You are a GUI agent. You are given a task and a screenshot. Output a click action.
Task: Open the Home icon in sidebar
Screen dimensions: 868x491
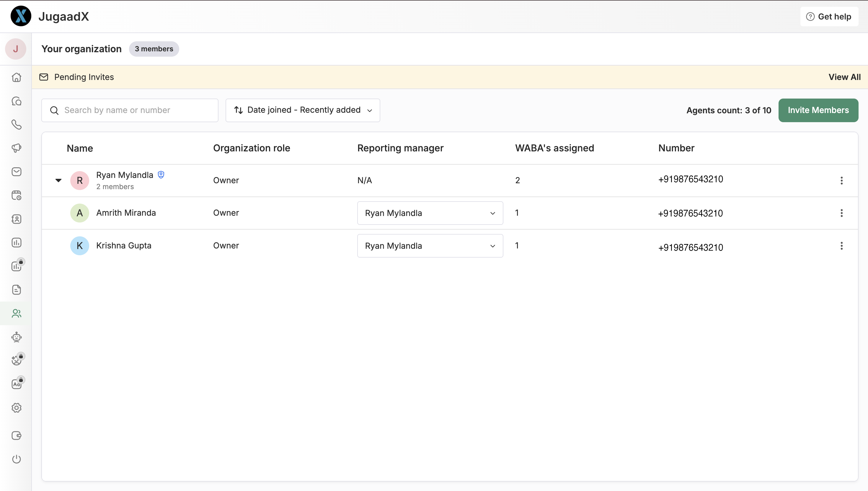pyautogui.click(x=16, y=77)
